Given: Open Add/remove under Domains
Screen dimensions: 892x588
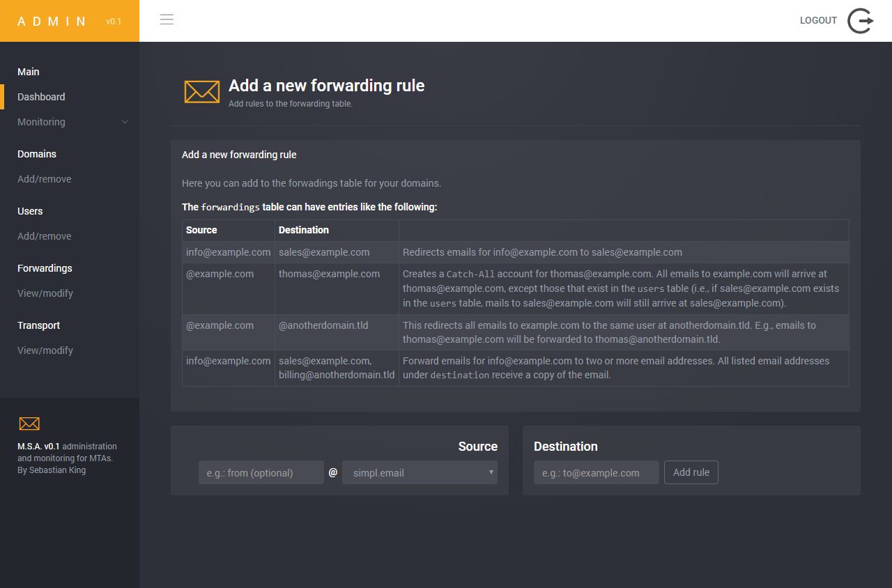Looking at the screenshot, I should pos(45,179).
